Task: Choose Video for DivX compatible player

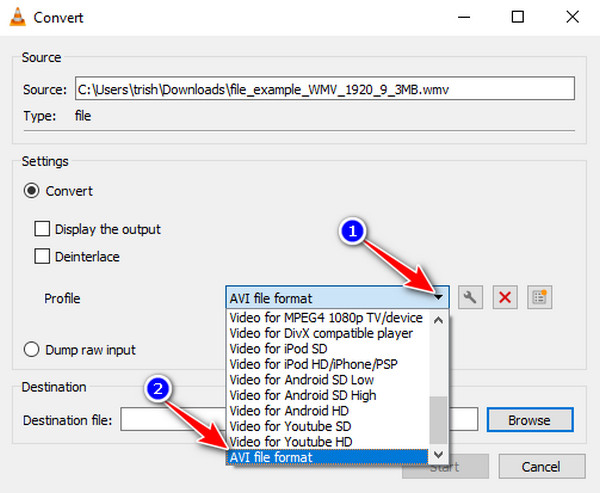Action: (x=328, y=333)
